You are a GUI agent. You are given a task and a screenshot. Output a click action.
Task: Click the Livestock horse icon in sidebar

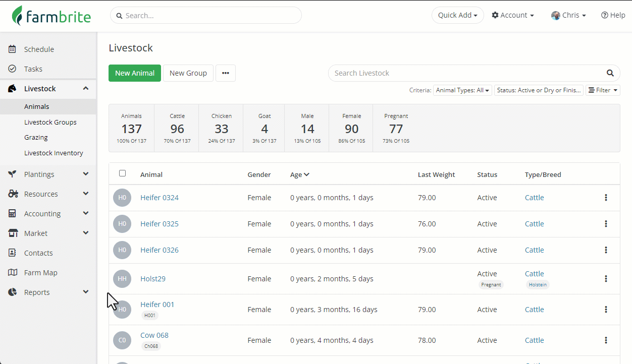12,89
